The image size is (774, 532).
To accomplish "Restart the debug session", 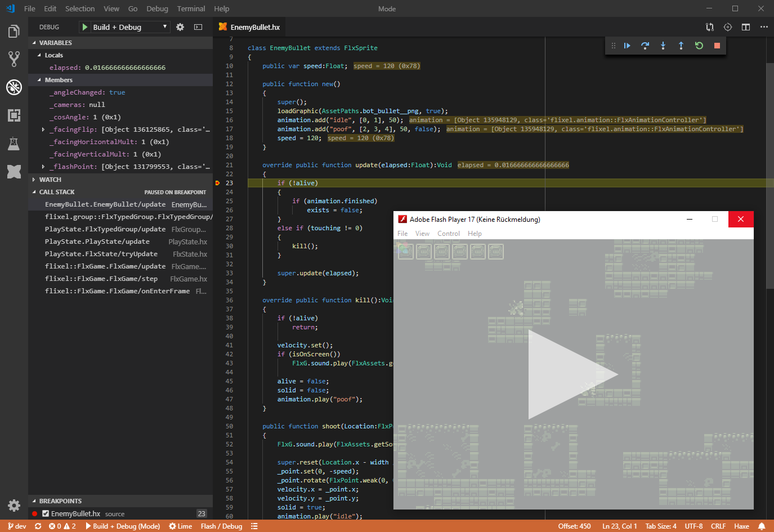I will click(x=699, y=46).
